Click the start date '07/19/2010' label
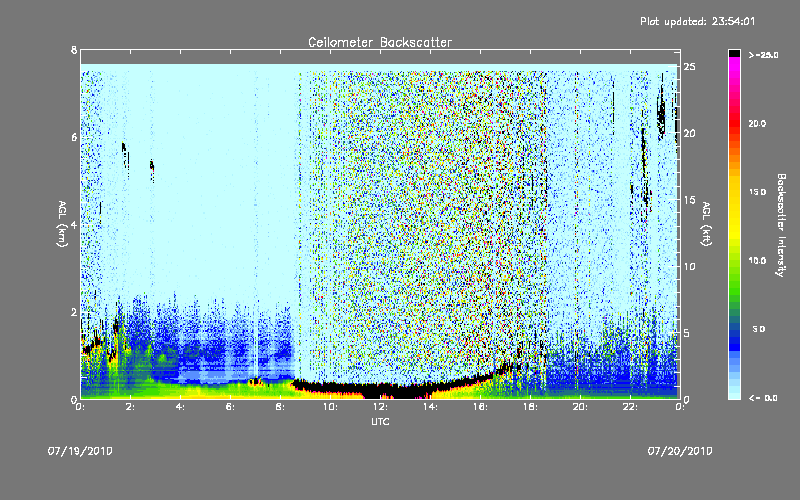The image size is (800, 500). (x=80, y=451)
